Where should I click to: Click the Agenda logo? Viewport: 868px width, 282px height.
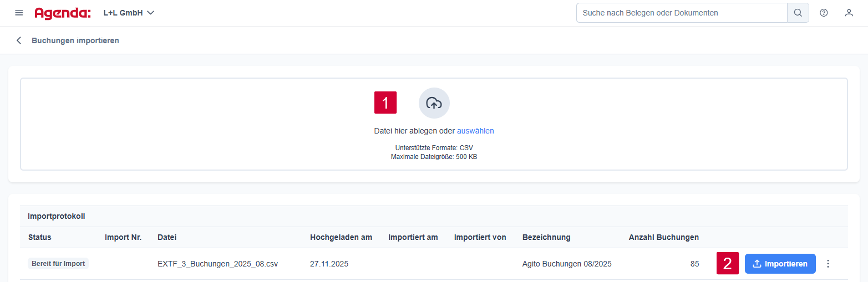point(62,13)
